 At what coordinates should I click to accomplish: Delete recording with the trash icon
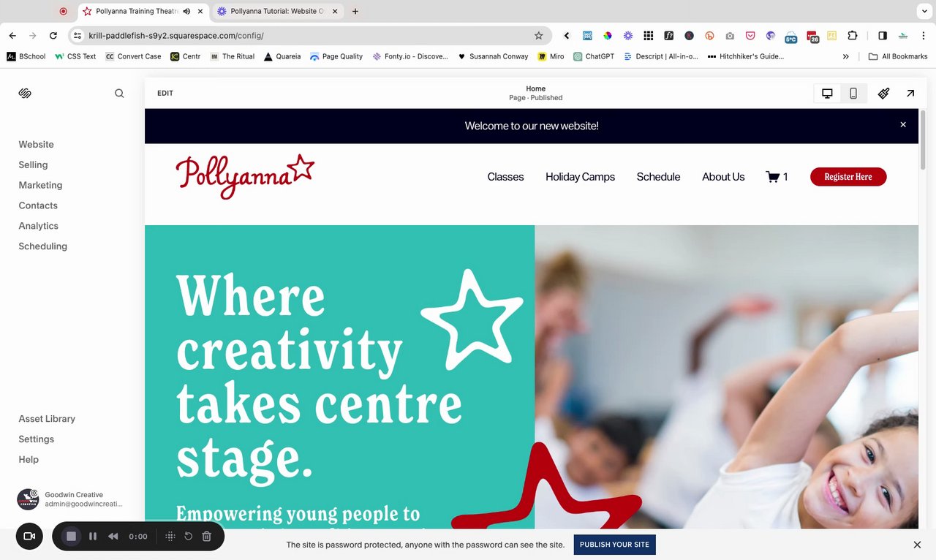click(207, 537)
